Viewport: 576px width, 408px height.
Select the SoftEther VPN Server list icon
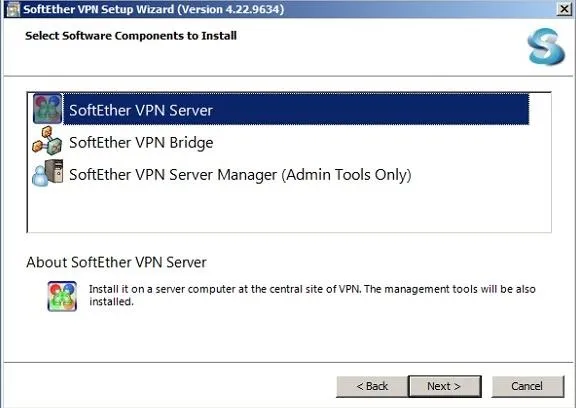47,109
